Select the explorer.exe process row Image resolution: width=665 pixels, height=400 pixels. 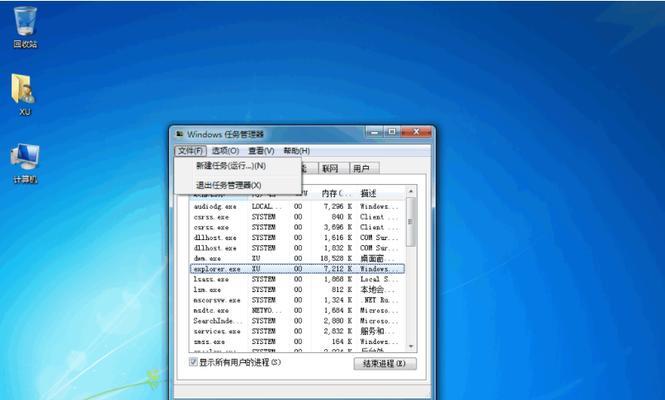(297, 269)
